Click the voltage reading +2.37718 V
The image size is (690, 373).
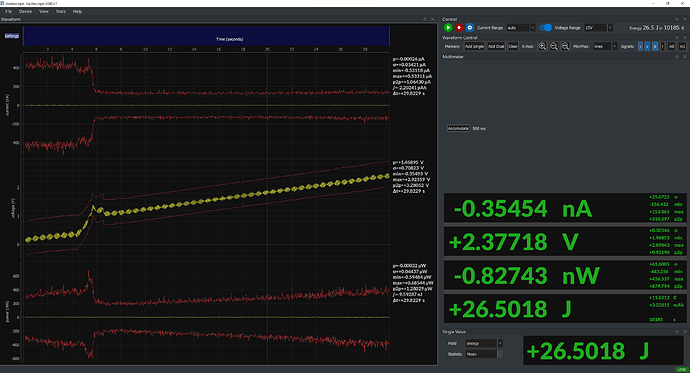(514, 242)
